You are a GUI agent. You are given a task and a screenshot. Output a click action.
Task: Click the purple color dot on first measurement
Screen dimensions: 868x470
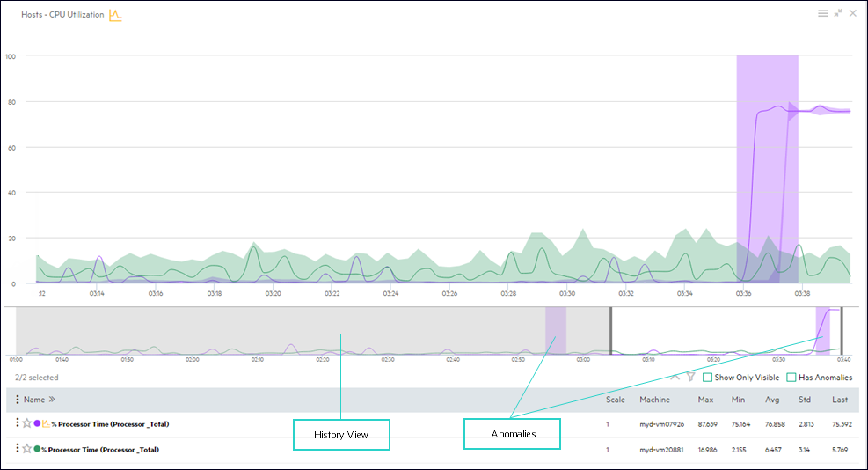click(37, 423)
